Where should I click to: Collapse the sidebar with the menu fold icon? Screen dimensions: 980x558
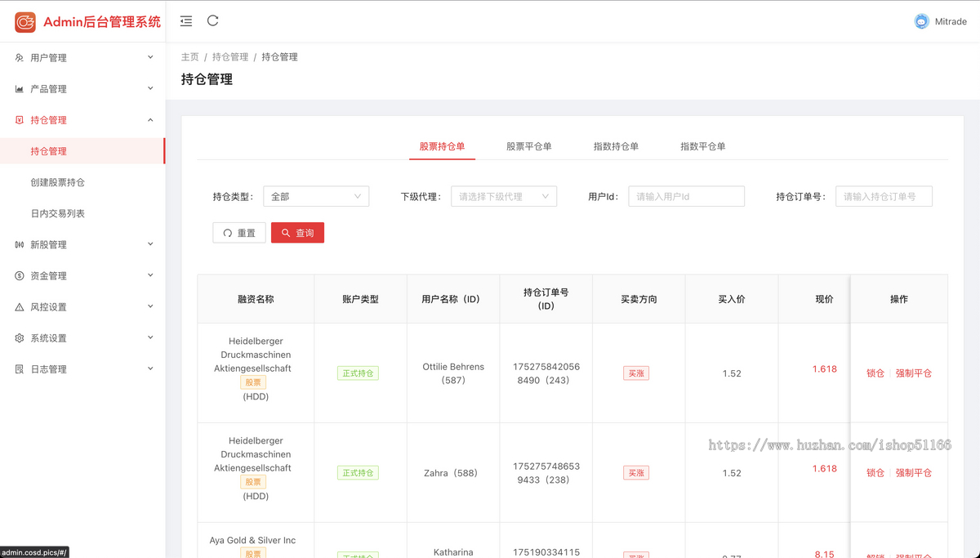186,21
